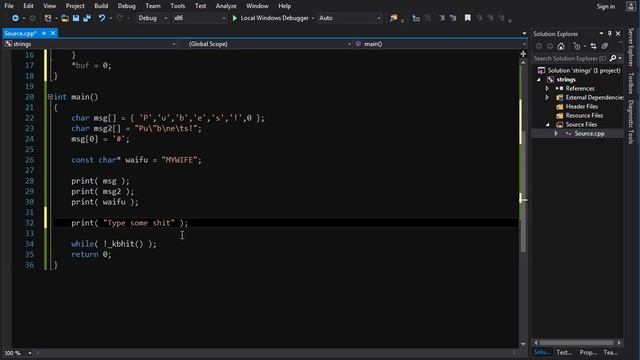
Task: Click the comment-out lines toolbar icon
Action: point(442,18)
